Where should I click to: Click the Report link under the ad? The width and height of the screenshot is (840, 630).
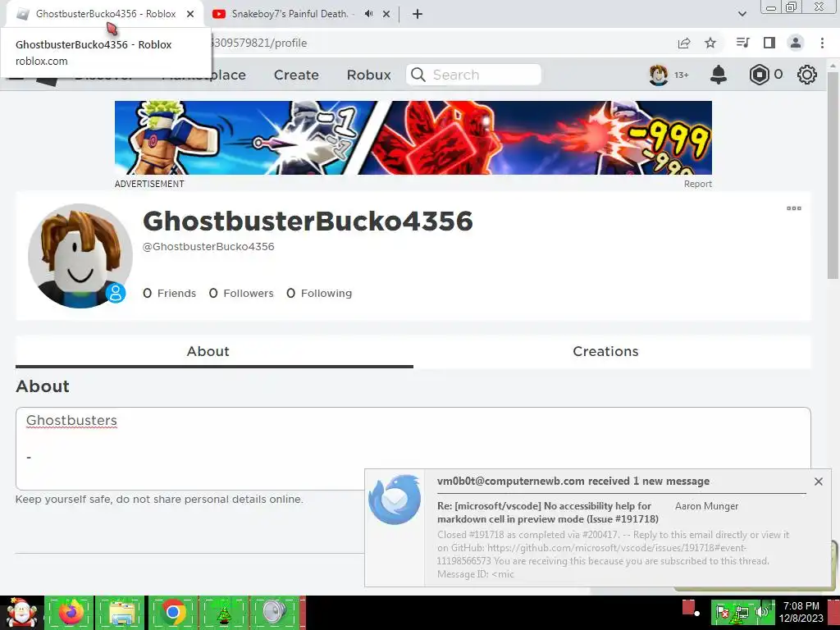(697, 184)
